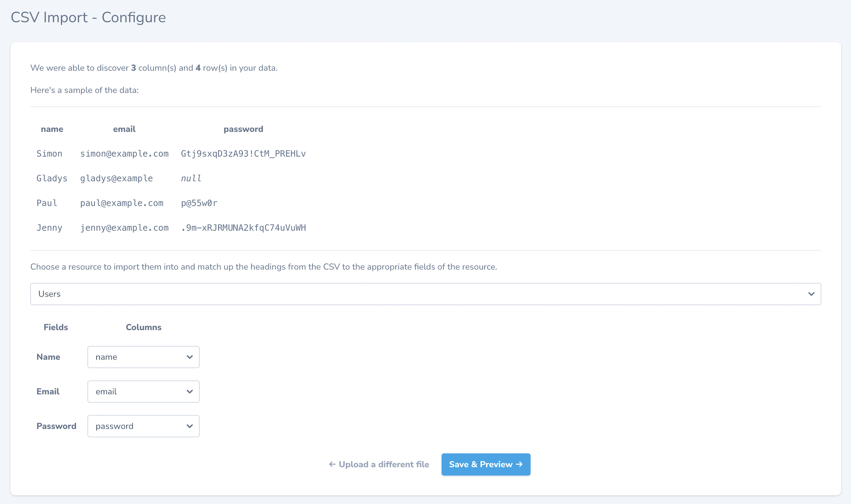This screenshot has height=504, width=851.
Task: Select the jenny@example.com cell
Action: click(x=124, y=228)
